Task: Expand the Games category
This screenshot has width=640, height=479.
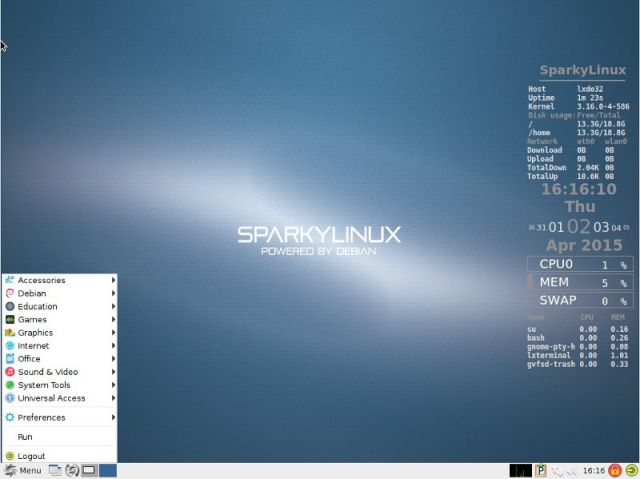Action: (x=60, y=319)
